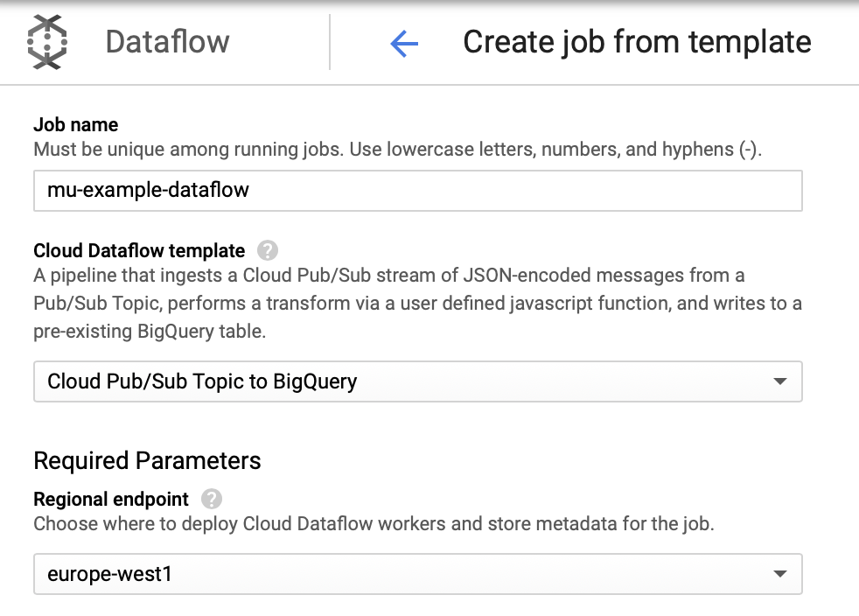This screenshot has height=616, width=859.
Task: Click the "Must be unique" job name hint
Action: click(x=398, y=149)
